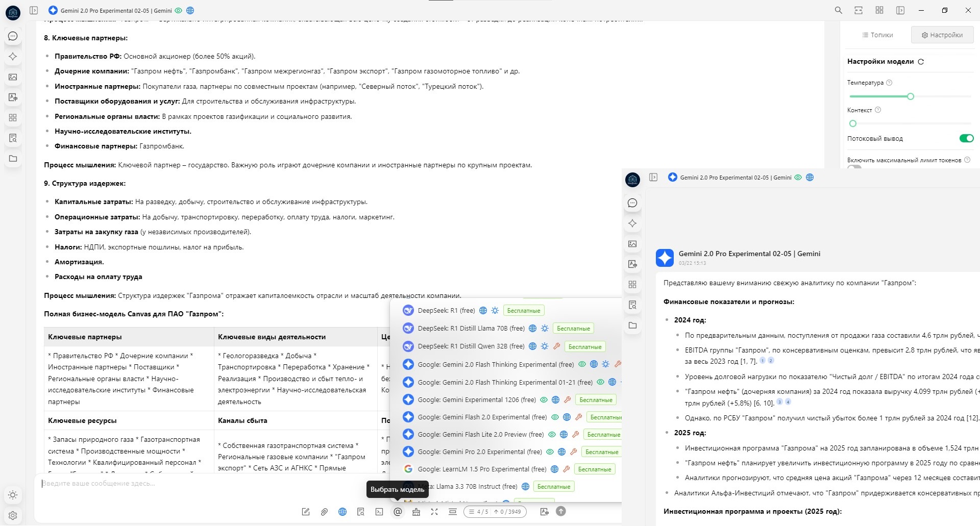
Task: Open citation 4 after Газпром нефть line
Action: pyautogui.click(x=788, y=402)
